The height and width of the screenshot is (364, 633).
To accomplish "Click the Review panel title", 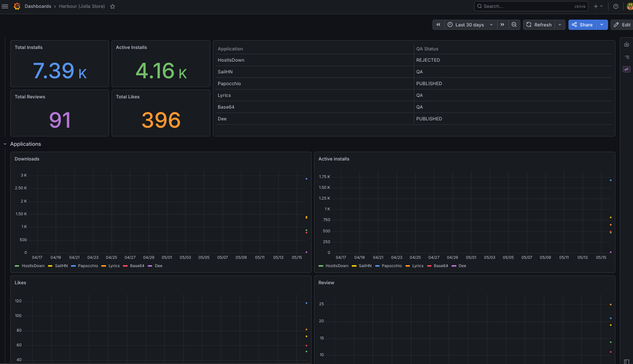I will [x=326, y=283].
